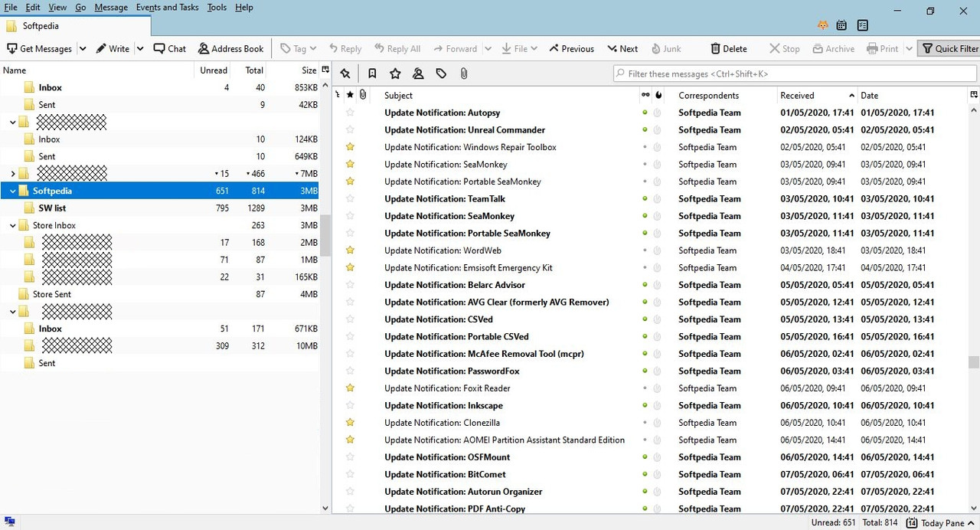Viewport: 980px width, 530px height.
Task: Select the SW list folder
Action: [x=52, y=208]
